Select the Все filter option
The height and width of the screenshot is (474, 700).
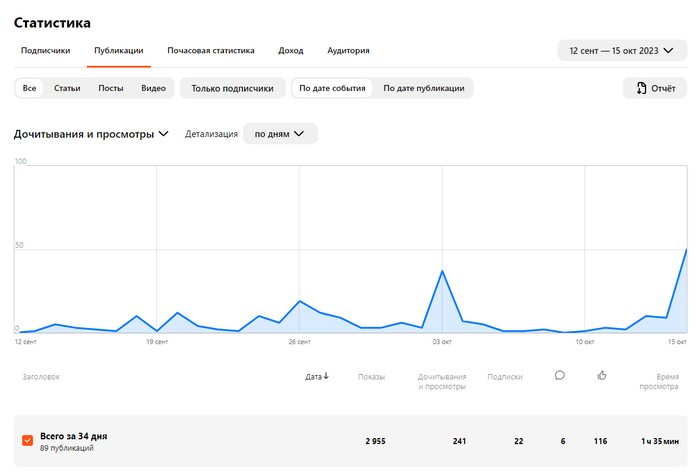(29, 88)
